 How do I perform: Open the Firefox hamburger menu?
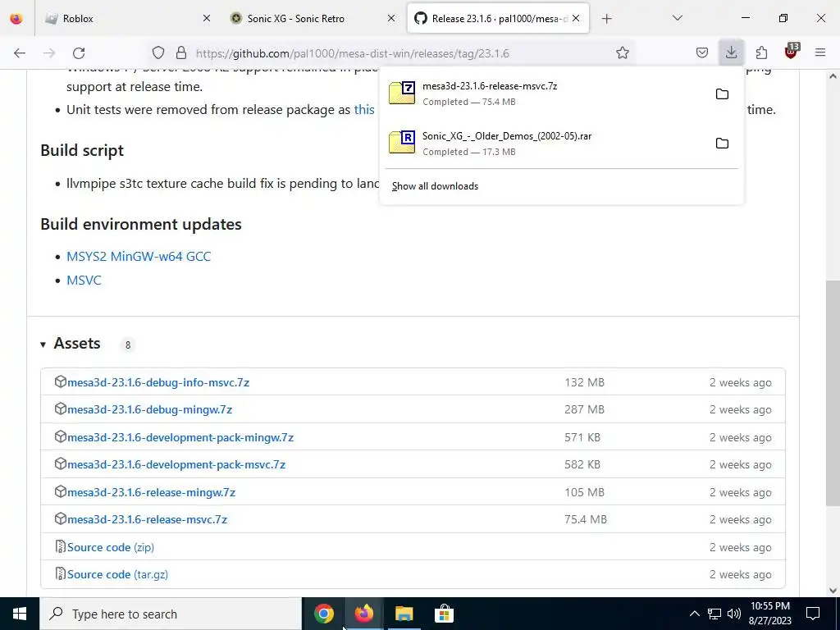[820, 52]
